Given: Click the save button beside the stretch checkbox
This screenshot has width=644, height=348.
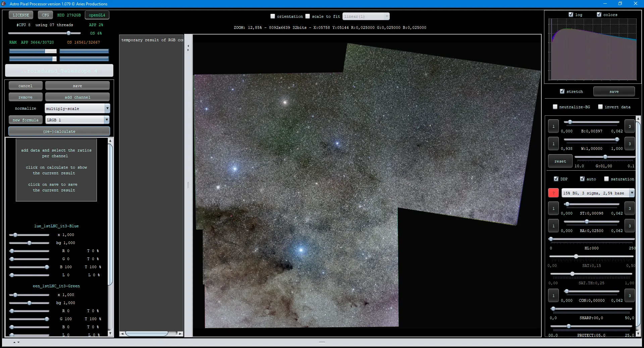Looking at the screenshot, I should [x=614, y=92].
